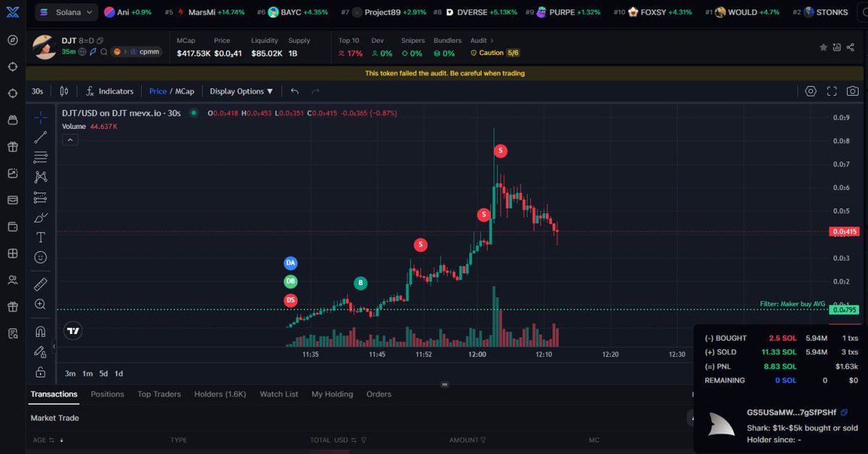Screen dimensions: 868x454
Task: Select the brush drawing tool
Action: point(41,217)
